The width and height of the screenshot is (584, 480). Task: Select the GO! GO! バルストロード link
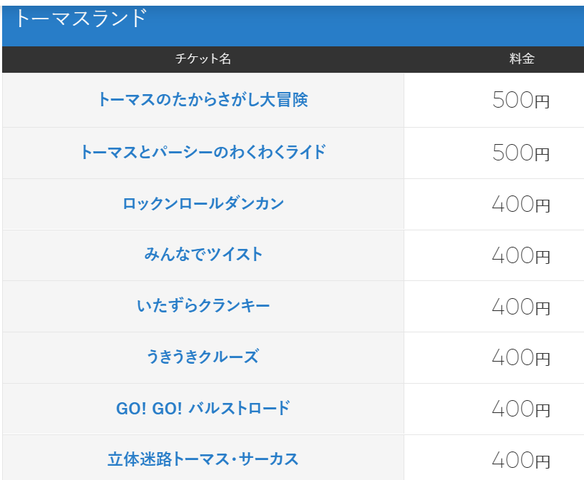tap(203, 408)
